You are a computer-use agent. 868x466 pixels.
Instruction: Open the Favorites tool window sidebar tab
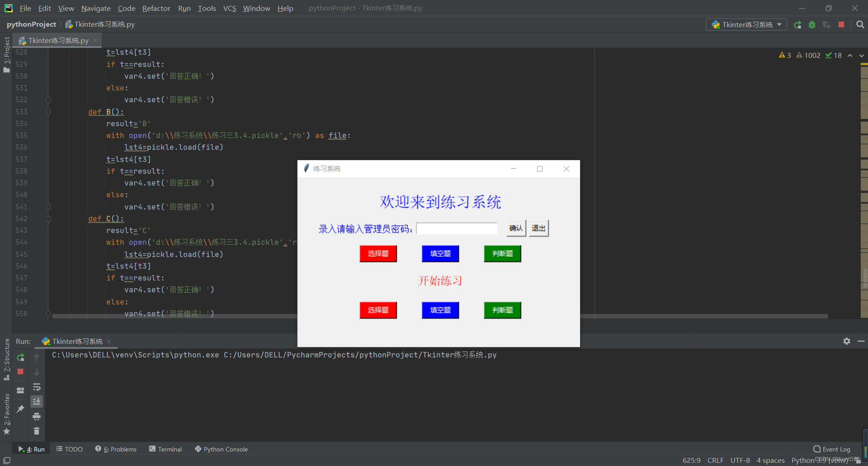[6, 414]
